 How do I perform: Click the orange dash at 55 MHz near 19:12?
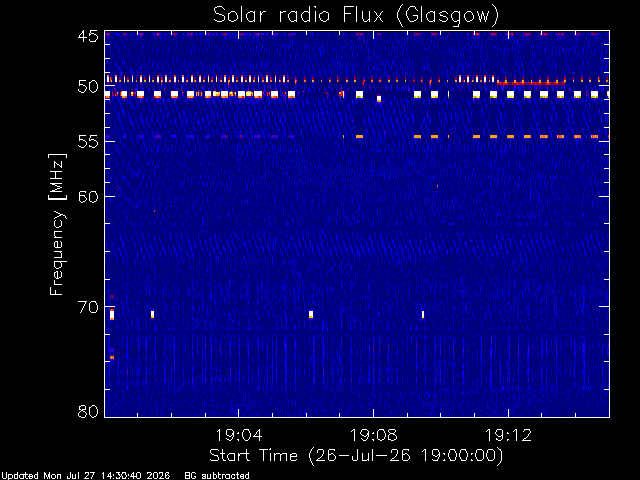click(510, 136)
